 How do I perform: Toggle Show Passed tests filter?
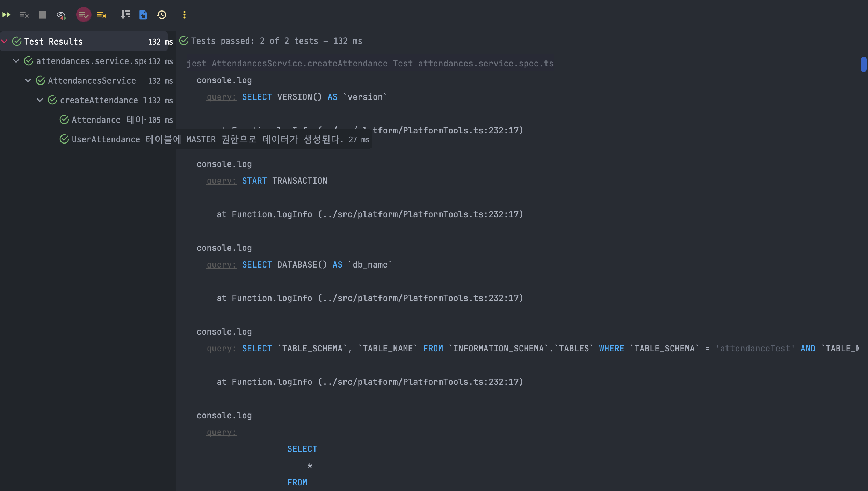(84, 15)
